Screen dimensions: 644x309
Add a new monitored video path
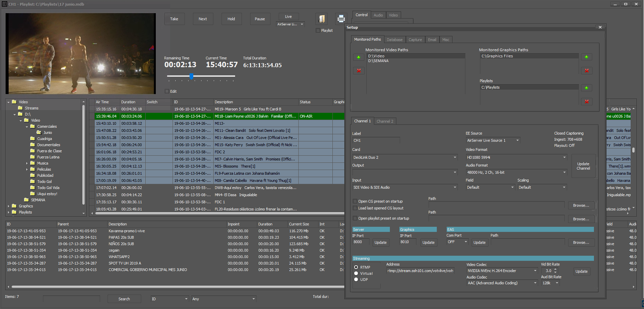(358, 57)
